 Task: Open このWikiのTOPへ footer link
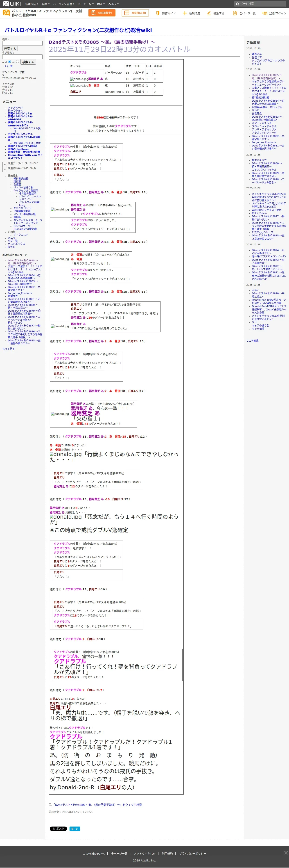(x=94, y=854)
